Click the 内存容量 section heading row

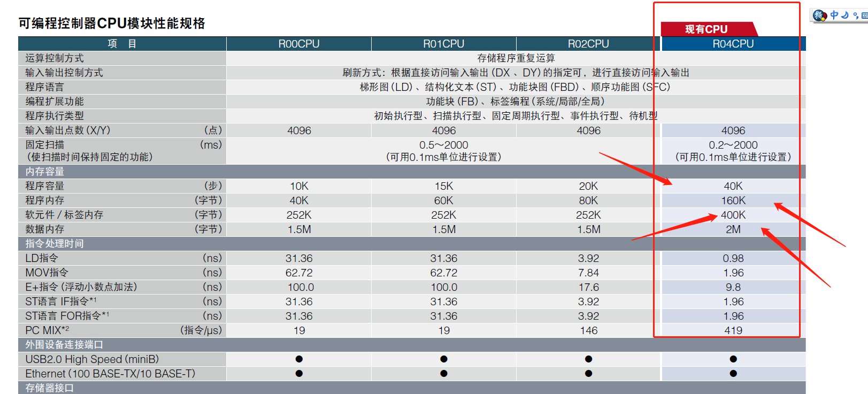(x=45, y=172)
